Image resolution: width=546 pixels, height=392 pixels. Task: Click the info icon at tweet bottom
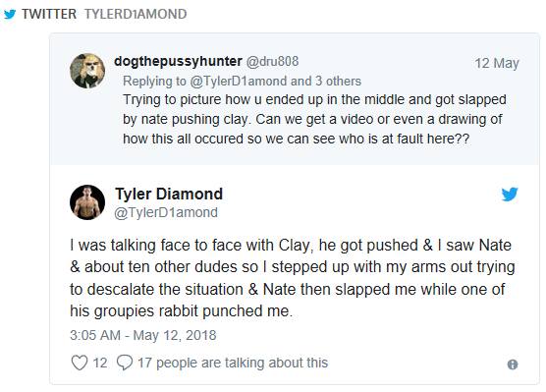(x=513, y=364)
